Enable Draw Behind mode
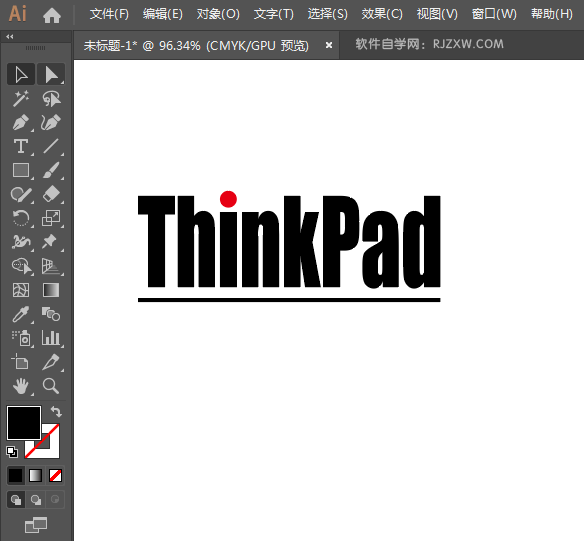This screenshot has width=584, height=541. click(36, 500)
